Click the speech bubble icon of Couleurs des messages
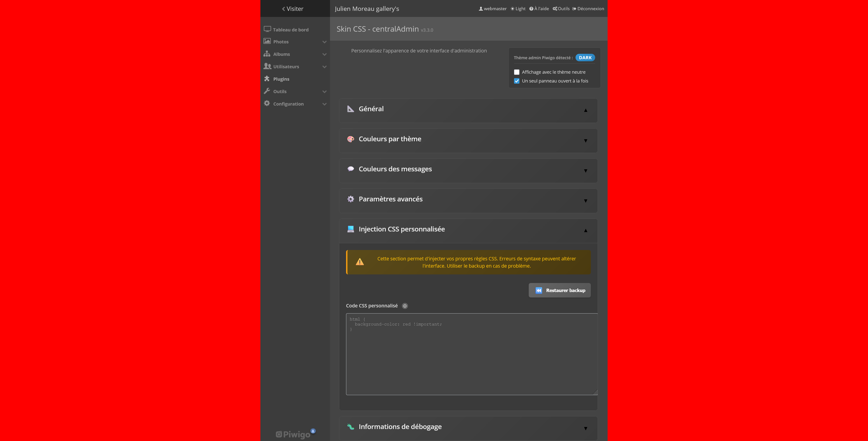 pos(350,169)
